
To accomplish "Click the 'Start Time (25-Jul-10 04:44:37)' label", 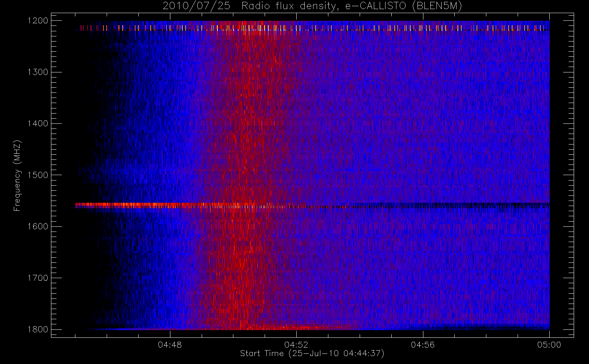I will (312, 353).
